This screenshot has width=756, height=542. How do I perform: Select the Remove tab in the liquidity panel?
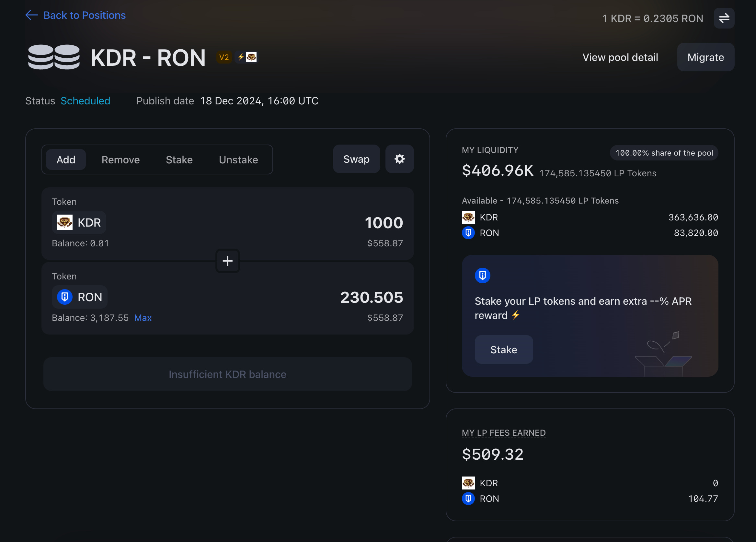click(120, 159)
